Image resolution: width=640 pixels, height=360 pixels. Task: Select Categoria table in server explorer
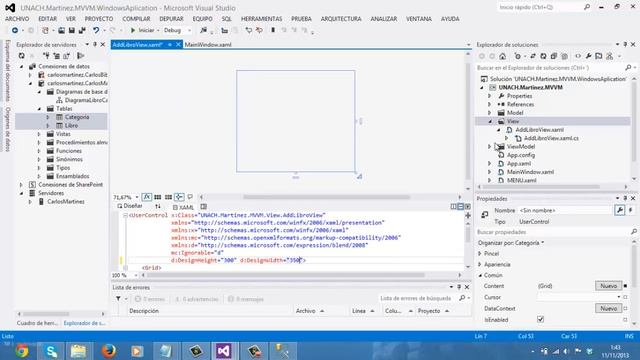[77, 117]
